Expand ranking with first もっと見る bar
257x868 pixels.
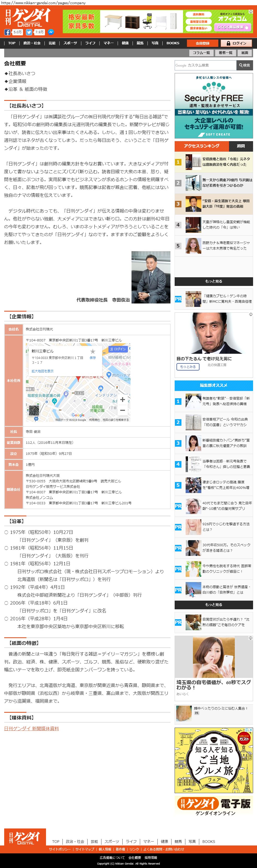coord(214,281)
